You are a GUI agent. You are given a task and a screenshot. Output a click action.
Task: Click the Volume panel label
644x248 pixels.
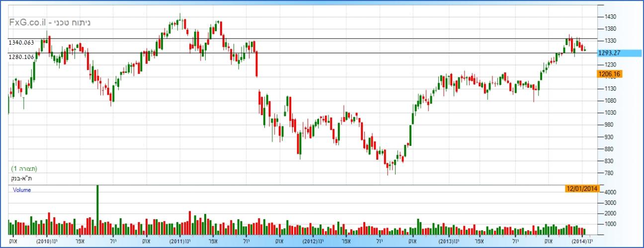(21, 190)
